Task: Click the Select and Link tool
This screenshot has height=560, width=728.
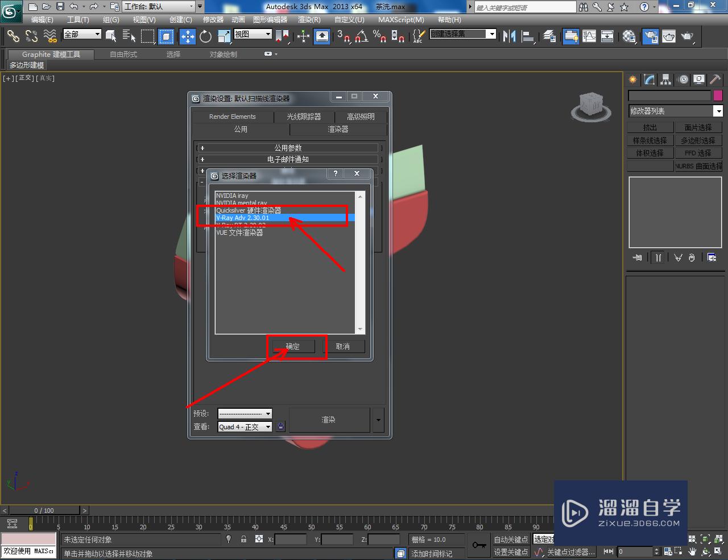Action: 13,36
